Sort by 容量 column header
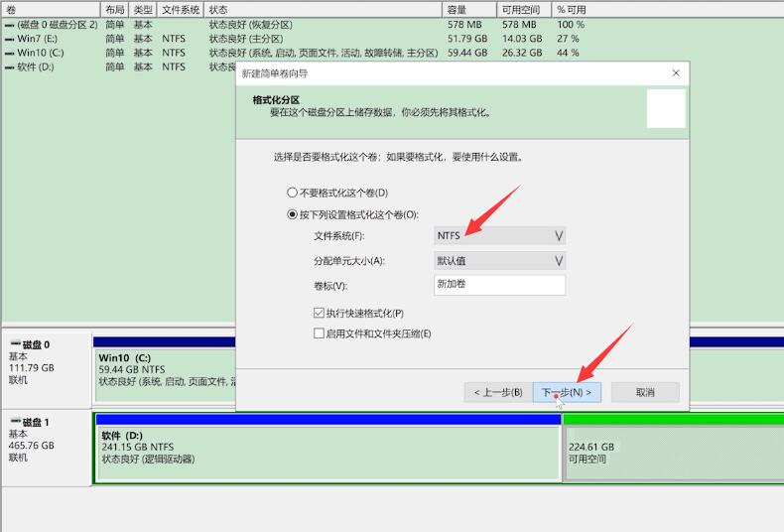784x532 pixels. pos(470,10)
